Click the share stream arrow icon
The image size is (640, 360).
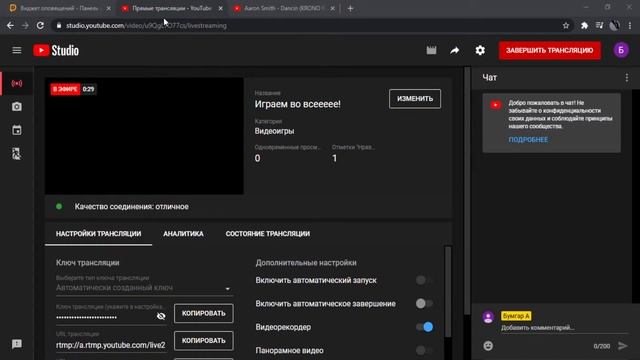[455, 50]
